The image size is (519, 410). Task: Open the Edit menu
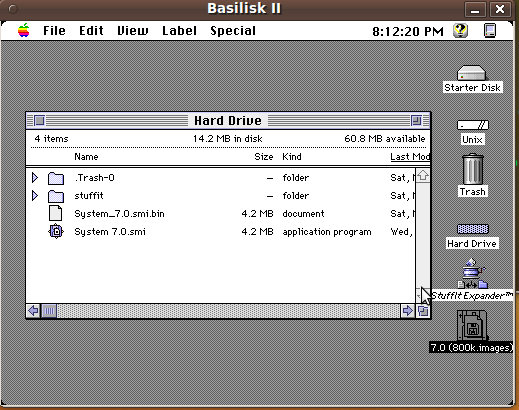coord(91,31)
